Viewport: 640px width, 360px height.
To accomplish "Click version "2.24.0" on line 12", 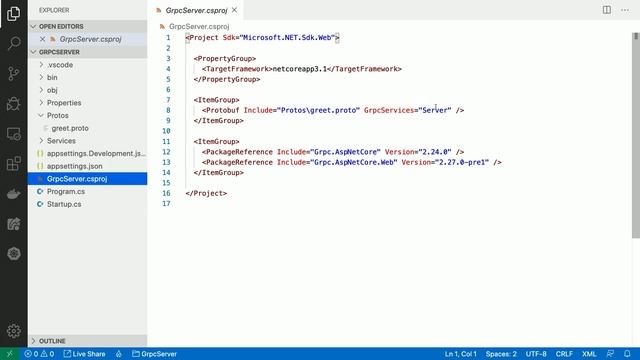I will coord(435,152).
